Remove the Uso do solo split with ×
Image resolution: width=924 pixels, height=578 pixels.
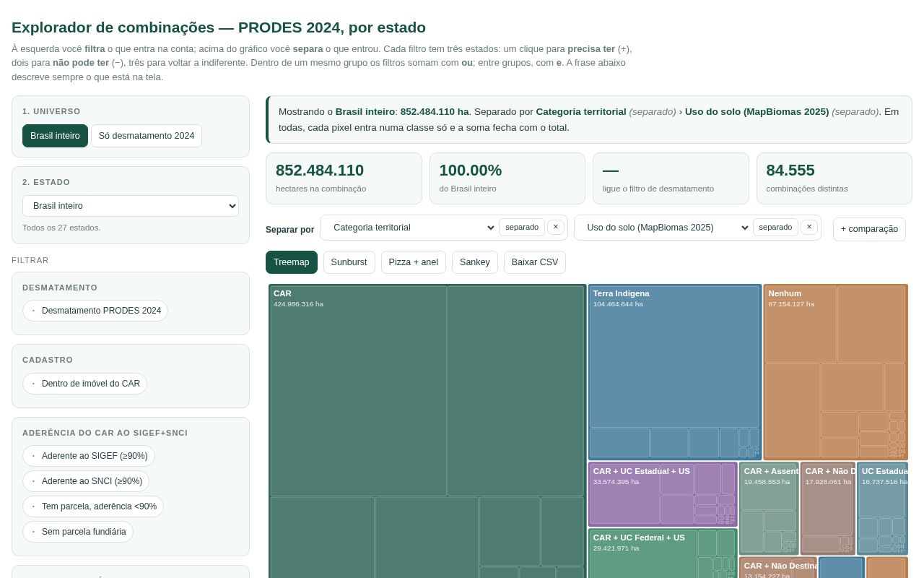pos(809,227)
